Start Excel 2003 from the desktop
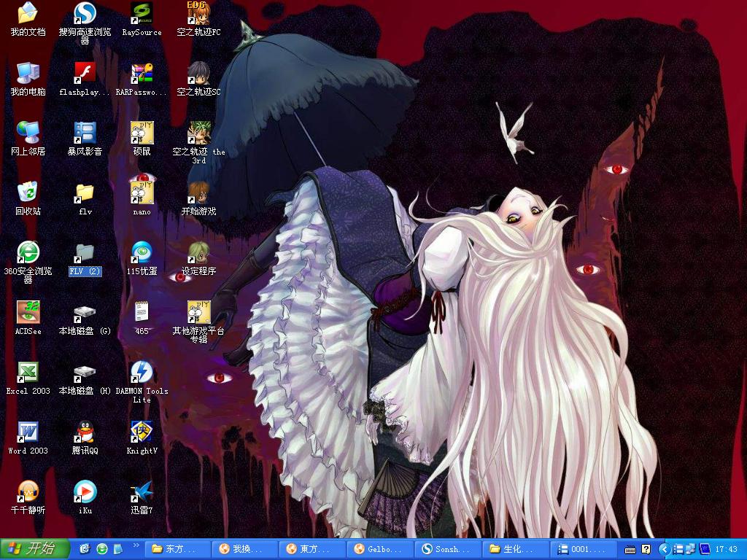 (x=28, y=373)
